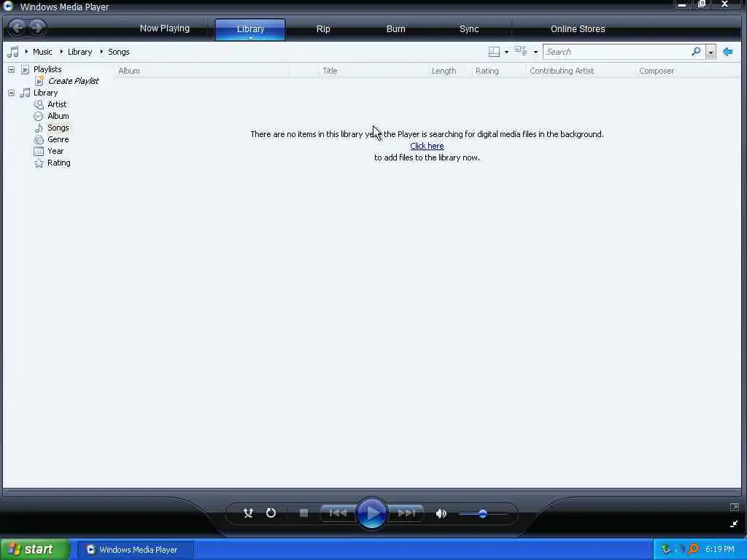Sort by Contributing Artist column header

[x=562, y=71]
